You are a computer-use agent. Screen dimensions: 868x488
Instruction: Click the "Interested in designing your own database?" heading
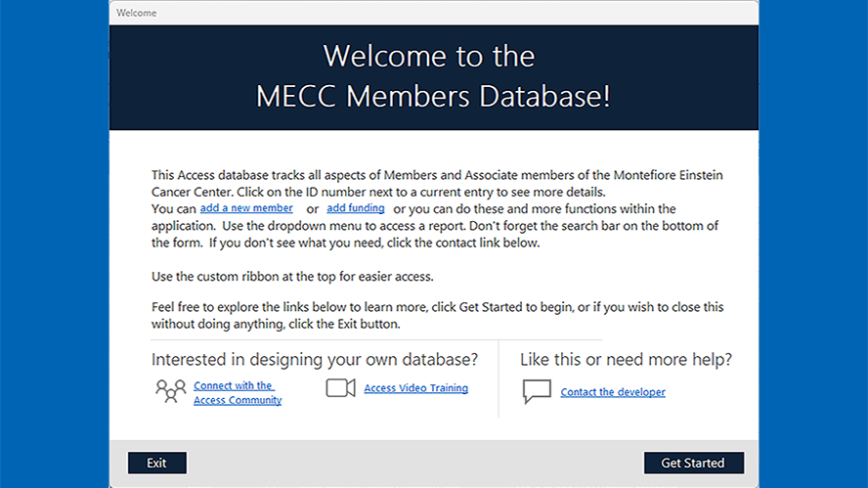315,359
